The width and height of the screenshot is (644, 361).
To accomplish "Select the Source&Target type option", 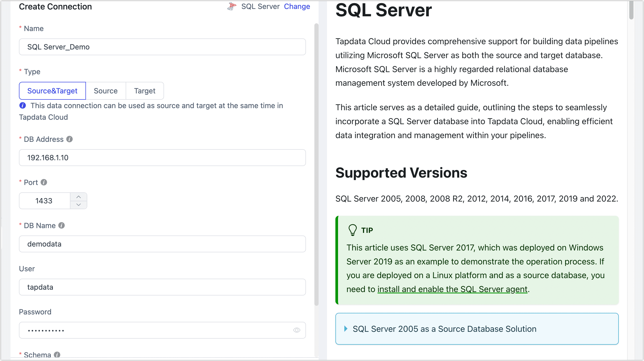I will click(x=52, y=91).
